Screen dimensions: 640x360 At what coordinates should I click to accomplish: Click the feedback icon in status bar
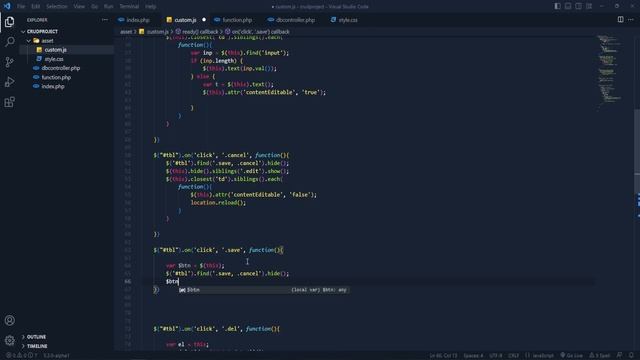(620, 356)
